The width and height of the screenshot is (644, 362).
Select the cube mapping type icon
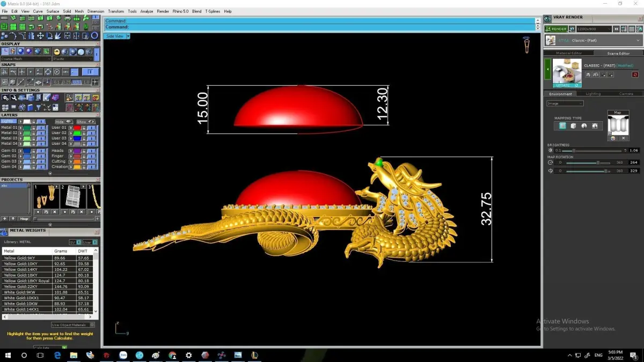[x=573, y=125]
